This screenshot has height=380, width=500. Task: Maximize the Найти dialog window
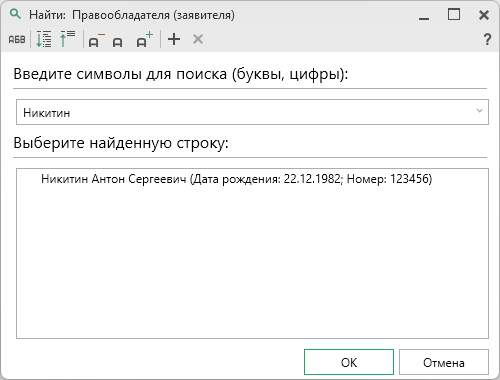pos(454,15)
